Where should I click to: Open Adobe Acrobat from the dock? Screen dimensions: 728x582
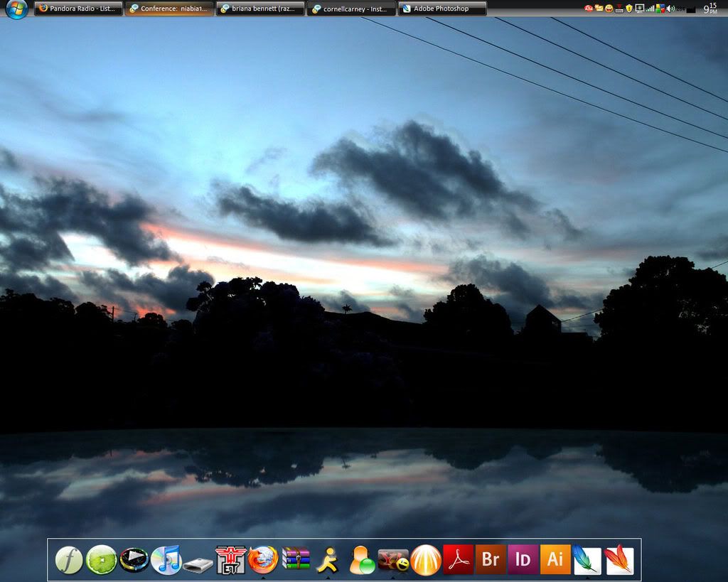click(458, 560)
